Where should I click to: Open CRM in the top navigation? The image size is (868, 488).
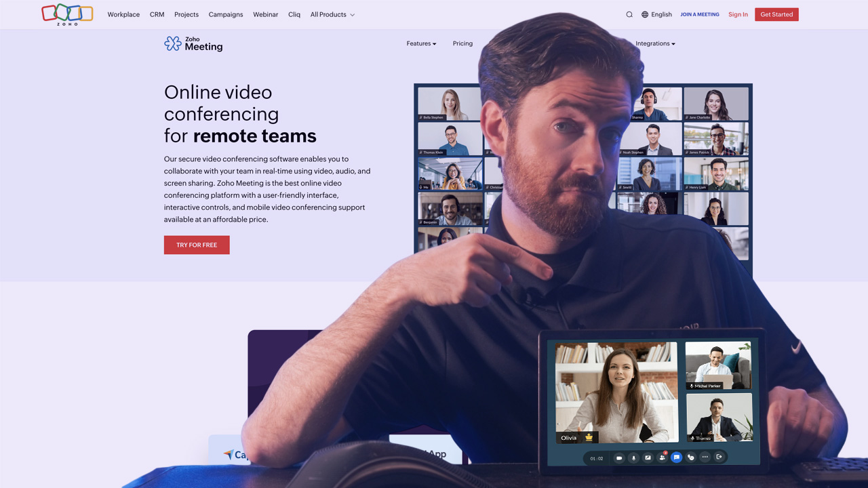(157, 14)
